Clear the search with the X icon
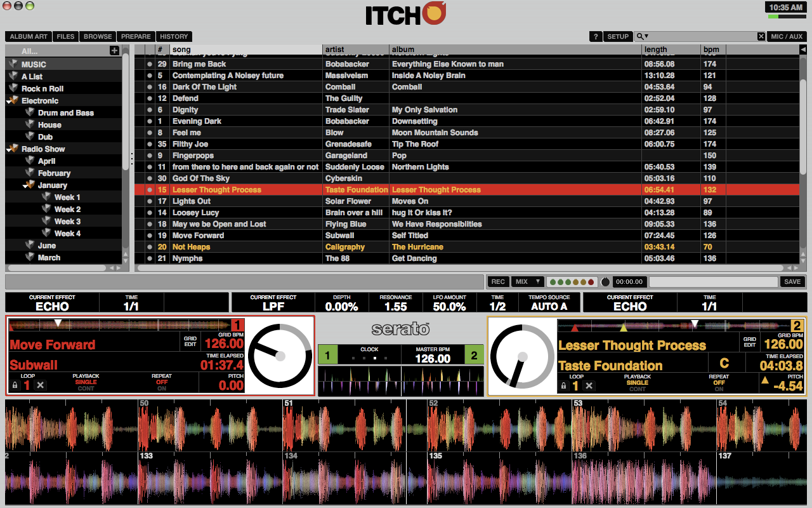Viewport: 812px width, 508px height. 761,37
